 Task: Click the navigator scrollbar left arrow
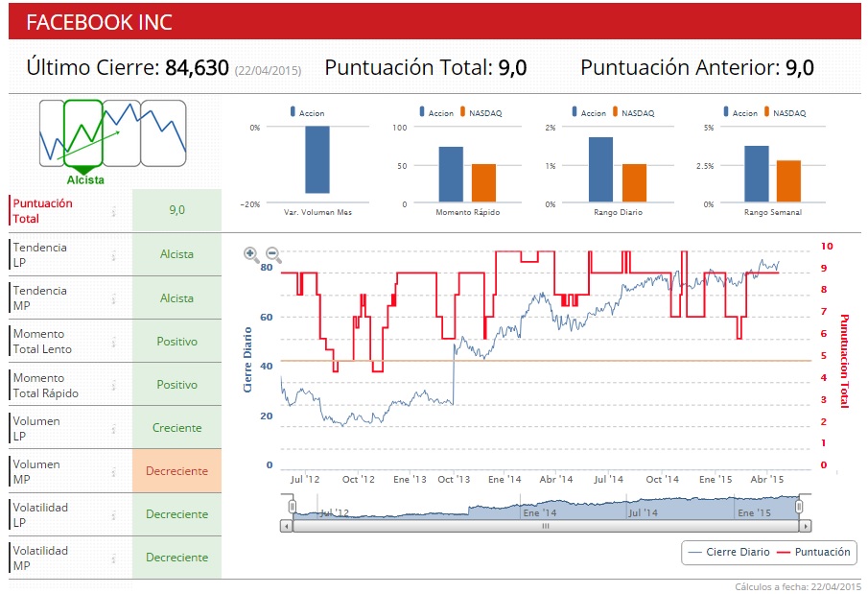(x=286, y=526)
